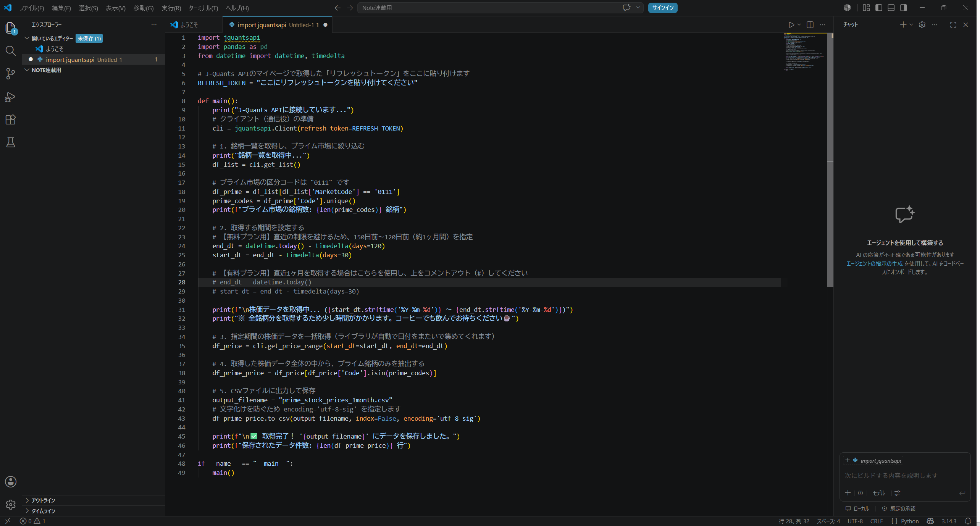
Task: Open the Explorer view in activity bar
Action: pos(11,28)
